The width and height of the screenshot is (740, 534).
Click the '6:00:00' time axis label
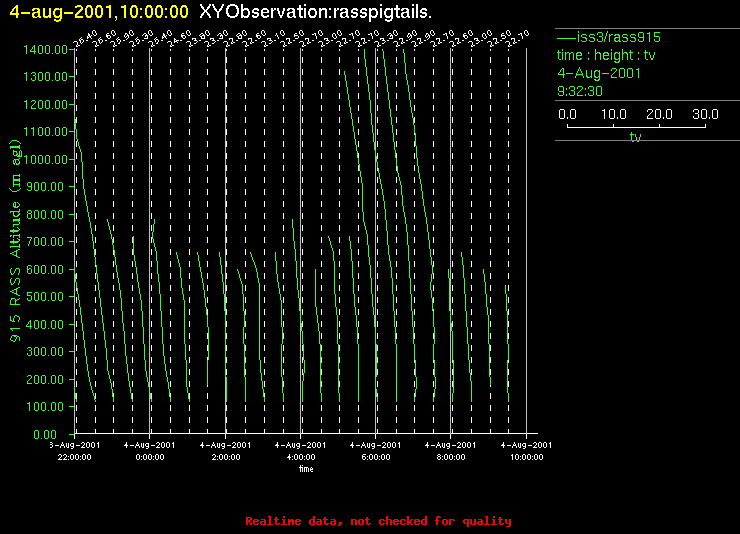(376, 457)
